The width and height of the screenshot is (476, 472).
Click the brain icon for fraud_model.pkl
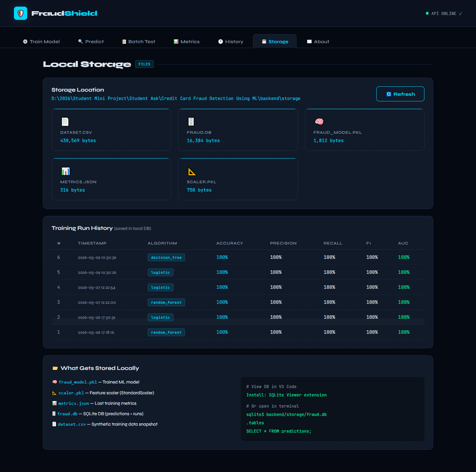319,122
